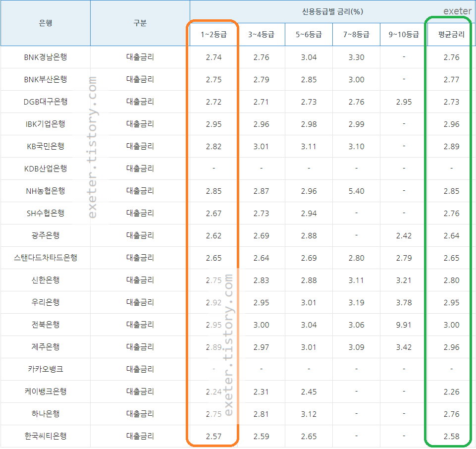476x449 pixels.
Task: Click the 구분 column header
Action: [140, 23]
